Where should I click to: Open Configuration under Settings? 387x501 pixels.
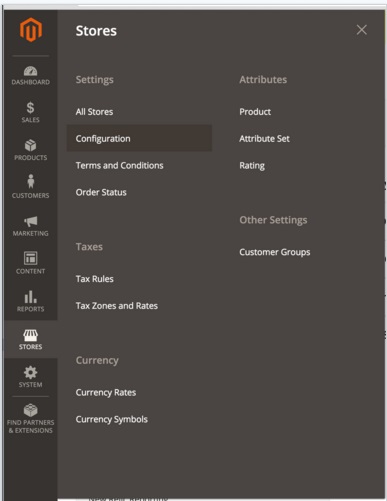139,138
